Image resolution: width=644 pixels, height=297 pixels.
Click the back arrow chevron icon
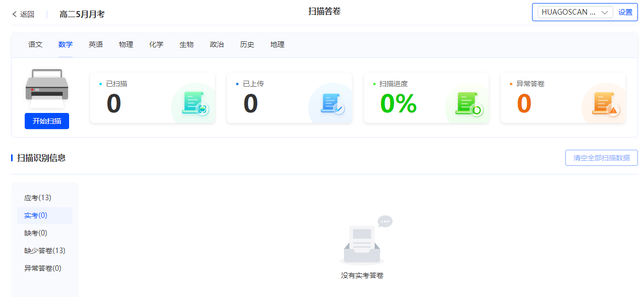14,14
